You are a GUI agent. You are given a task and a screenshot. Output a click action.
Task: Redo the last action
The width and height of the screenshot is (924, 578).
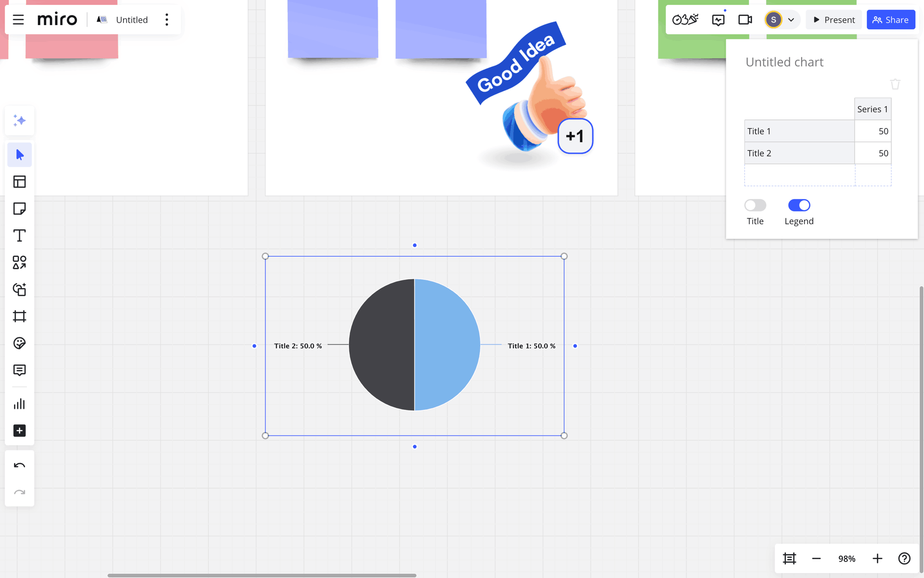coord(20,492)
